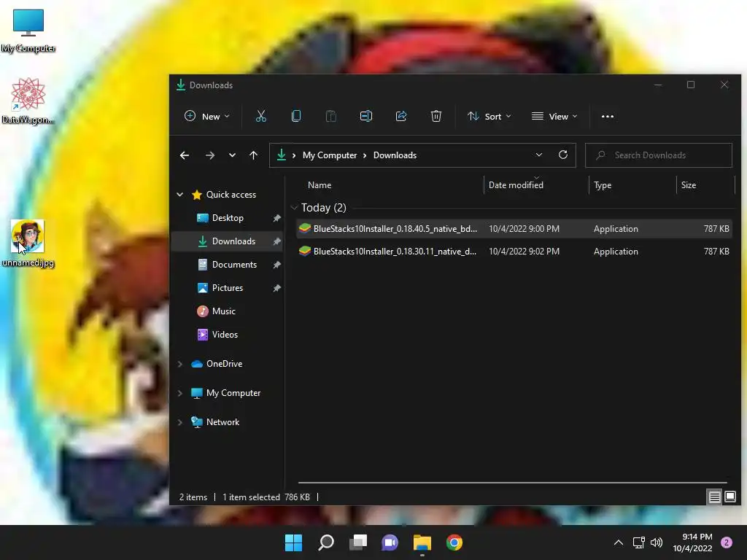747x560 pixels.
Task: Select DataWagon desktop shortcut icon
Action: coord(28,101)
